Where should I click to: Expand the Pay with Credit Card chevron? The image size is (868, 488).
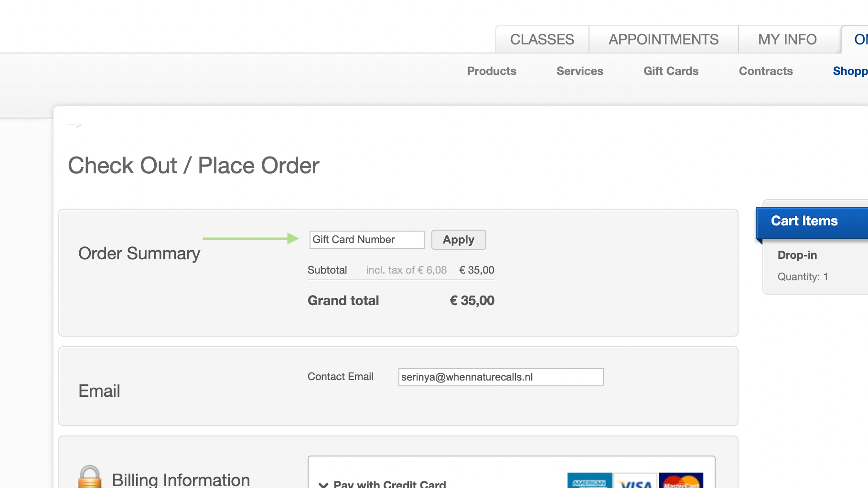pos(323,484)
